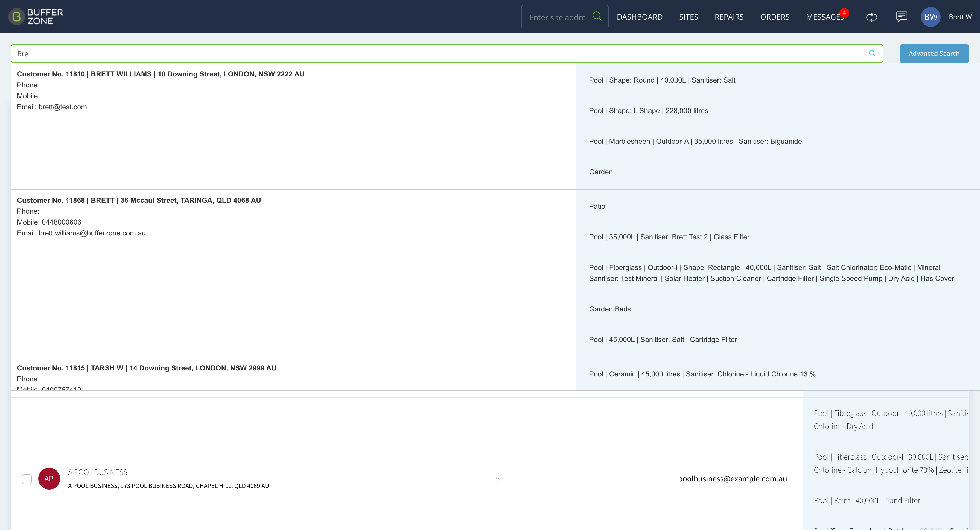Click the customer search magnifier icon

click(x=872, y=53)
